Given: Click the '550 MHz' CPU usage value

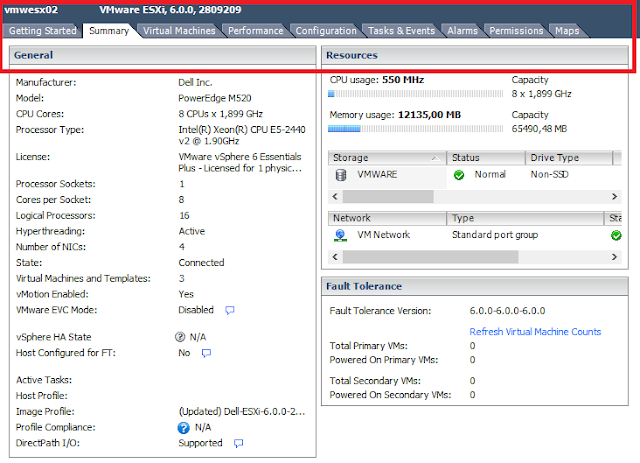Looking at the screenshot, I should [403, 80].
